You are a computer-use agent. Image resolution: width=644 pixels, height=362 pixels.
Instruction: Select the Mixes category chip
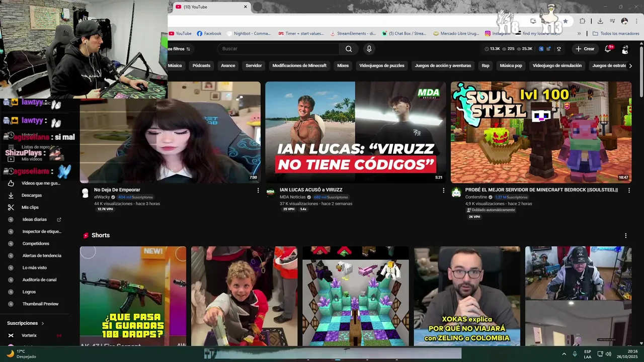(343, 65)
